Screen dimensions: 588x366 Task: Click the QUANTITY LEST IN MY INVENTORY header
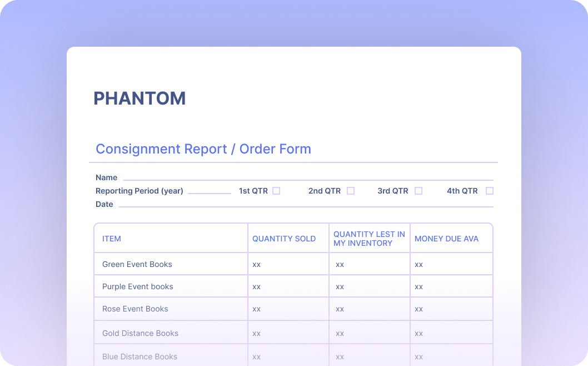(x=368, y=238)
